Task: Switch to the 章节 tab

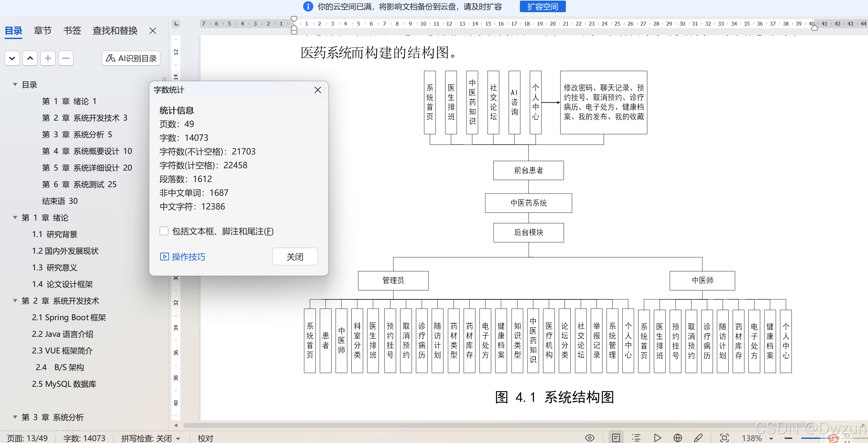Action: pyautogui.click(x=43, y=30)
